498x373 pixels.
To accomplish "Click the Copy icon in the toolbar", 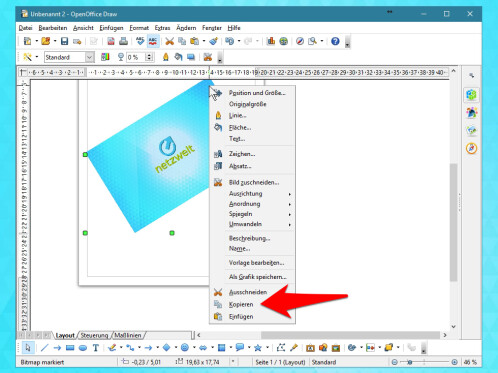I will point(182,41).
